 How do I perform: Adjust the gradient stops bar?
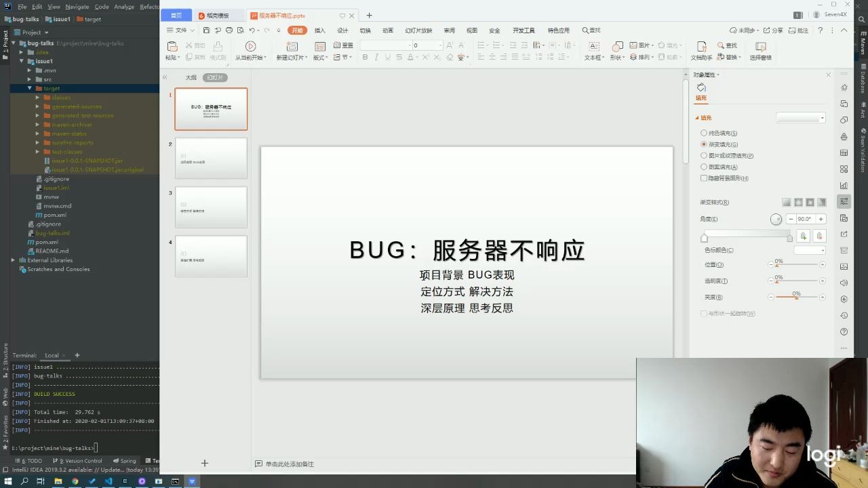click(x=747, y=235)
